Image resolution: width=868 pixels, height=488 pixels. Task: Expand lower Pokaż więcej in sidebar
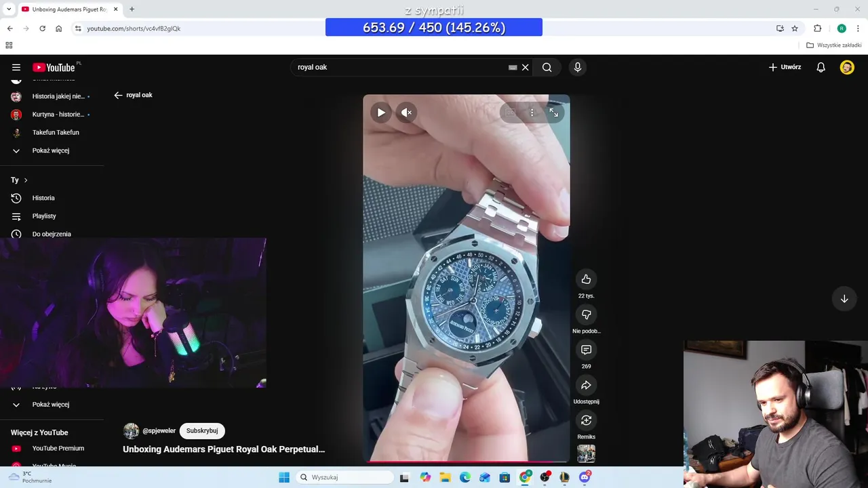(x=52, y=405)
